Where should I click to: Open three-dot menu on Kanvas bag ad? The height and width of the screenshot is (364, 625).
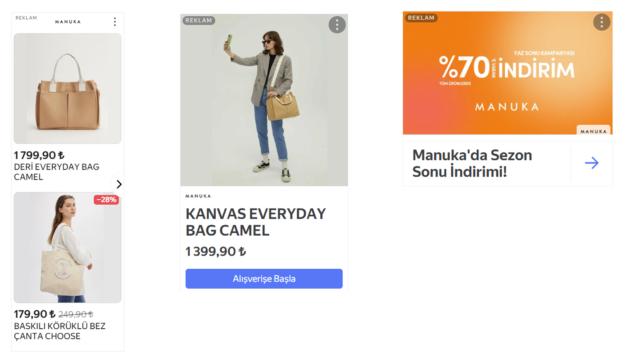point(337,25)
